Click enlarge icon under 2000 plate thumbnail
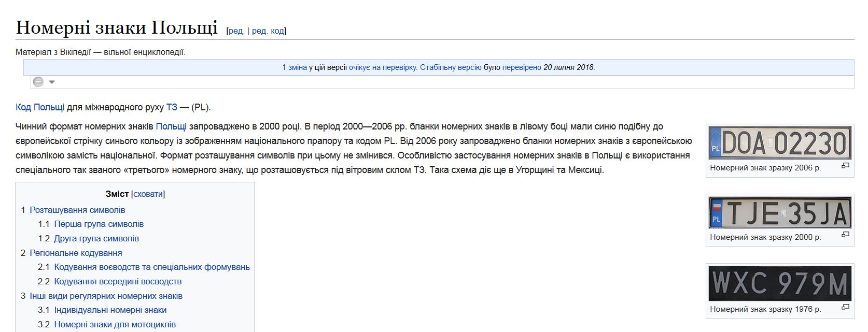 point(845,235)
